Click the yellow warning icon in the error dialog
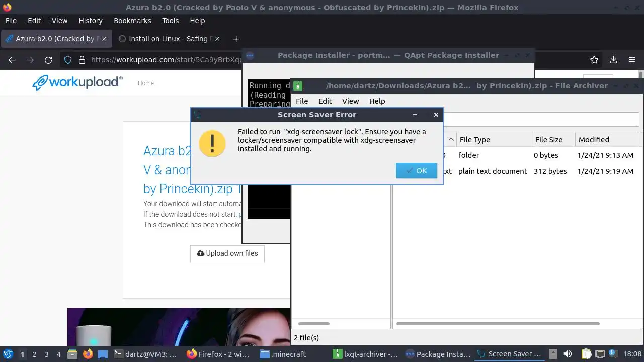644x362 pixels. (x=212, y=144)
